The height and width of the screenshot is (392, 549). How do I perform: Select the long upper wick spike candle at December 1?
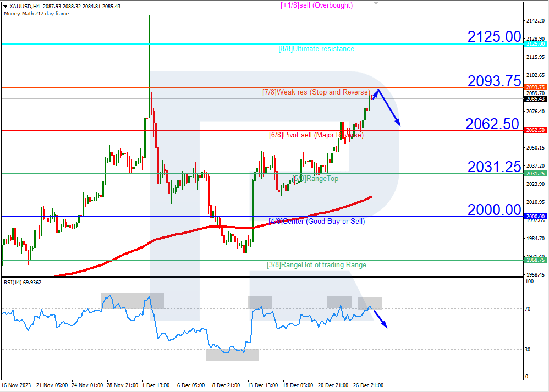tap(150, 66)
